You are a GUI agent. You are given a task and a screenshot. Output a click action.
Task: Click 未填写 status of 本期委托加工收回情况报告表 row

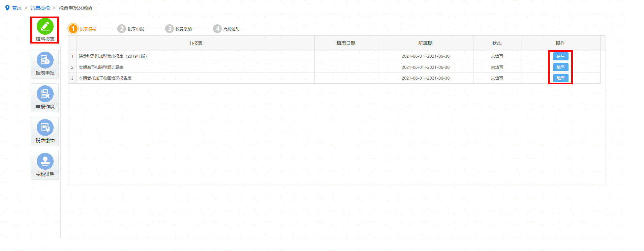[x=497, y=78]
